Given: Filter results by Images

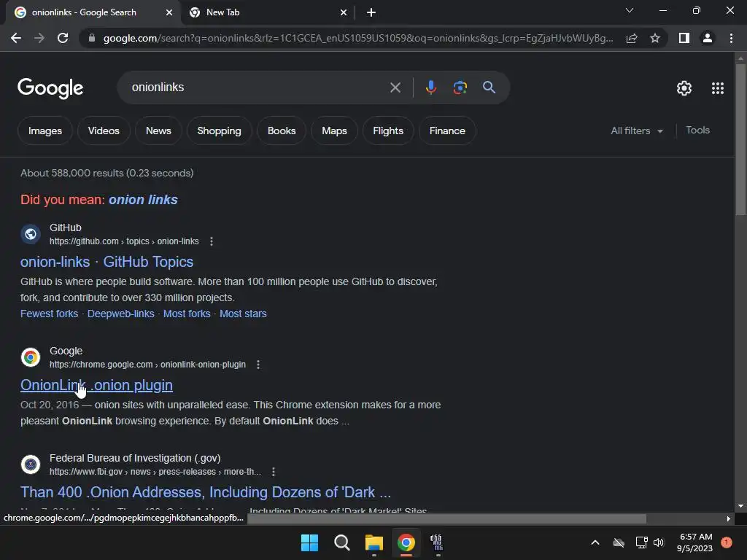Looking at the screenshot, I should pyautogui.click(x=45, y=131).
